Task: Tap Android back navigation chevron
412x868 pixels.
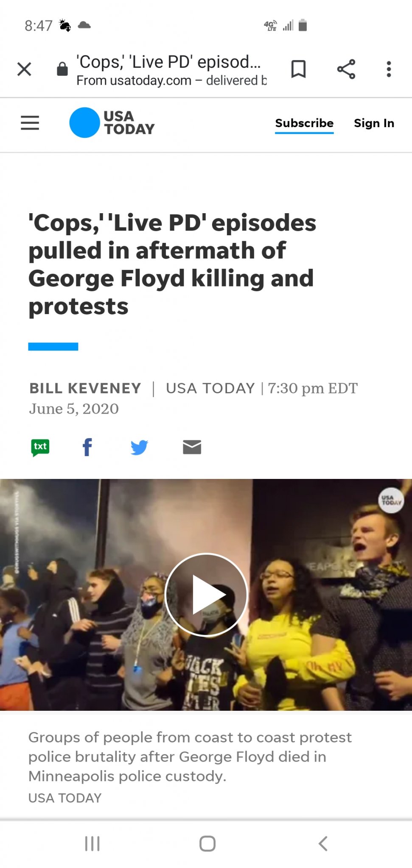Action: (x=323, y=843)
